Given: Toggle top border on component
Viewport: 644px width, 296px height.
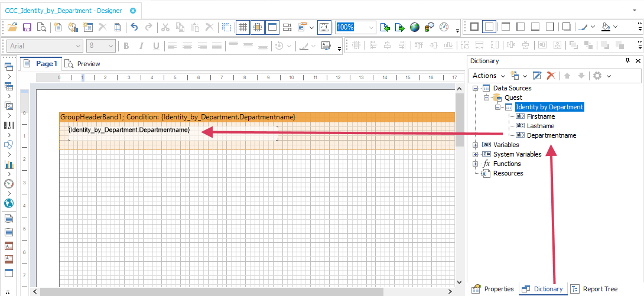Looking at the screenshot, I should (506, 27).
